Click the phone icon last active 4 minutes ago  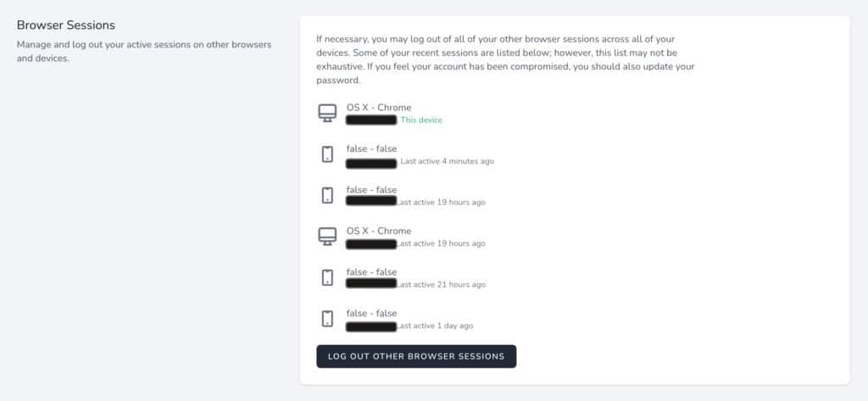tap(327, 154)
